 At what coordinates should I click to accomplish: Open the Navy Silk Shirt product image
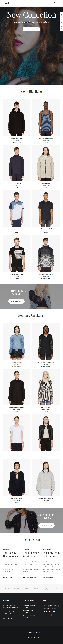click(x=17, y=163)
